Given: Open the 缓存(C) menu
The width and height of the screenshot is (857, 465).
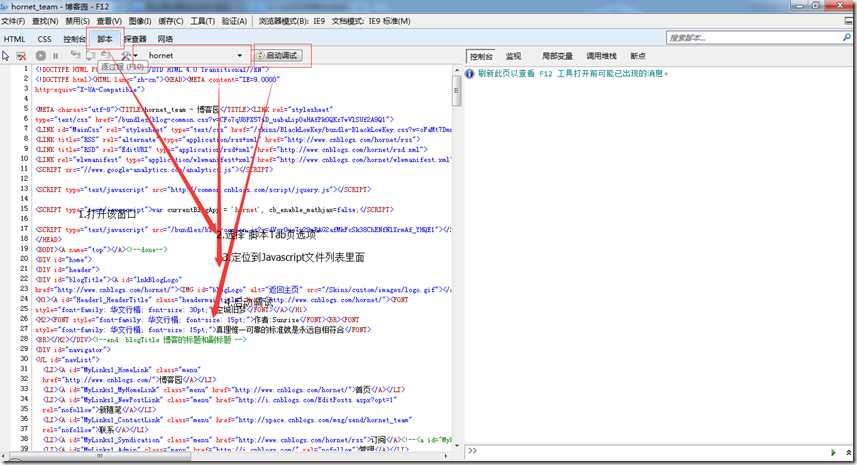Looking at the screenshot, I should tap(171, 21).
